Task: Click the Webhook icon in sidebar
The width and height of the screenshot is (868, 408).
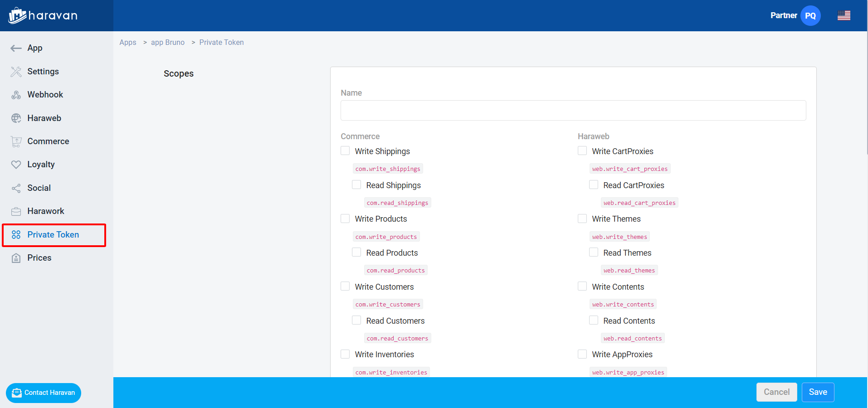Action: pos(16,95)
